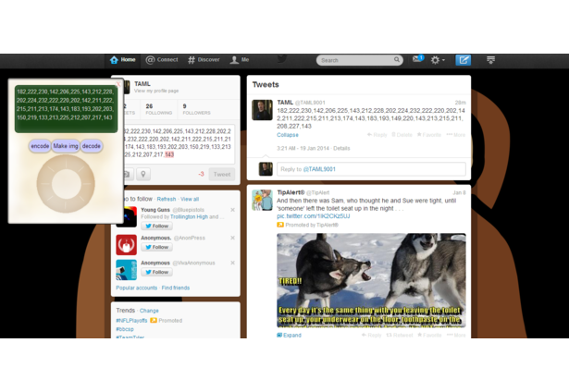The height and width of the screenshot is (392, 569).
Task: Follow Anonymous @AnonPress account
Action: coord(156,247)
